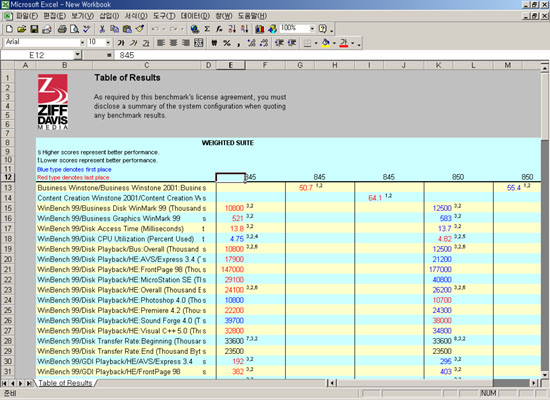Toggle Align Right button
The width and height of the screenshot is (550, 400).
186,43
